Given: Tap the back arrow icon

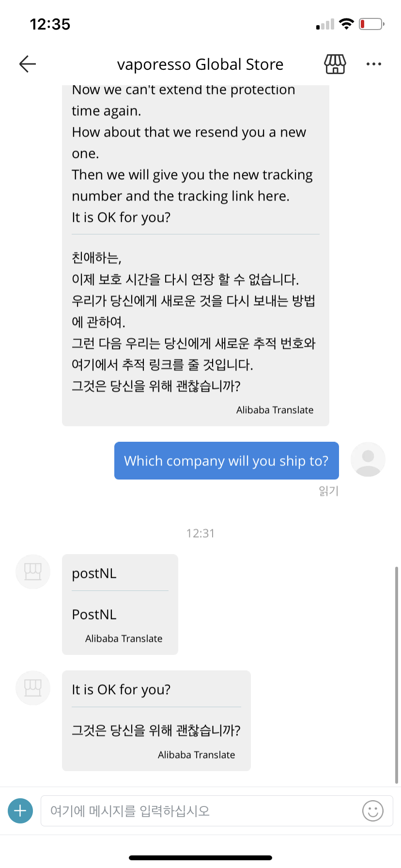Looking at the screenshot, I should click(x=28, y=64).
